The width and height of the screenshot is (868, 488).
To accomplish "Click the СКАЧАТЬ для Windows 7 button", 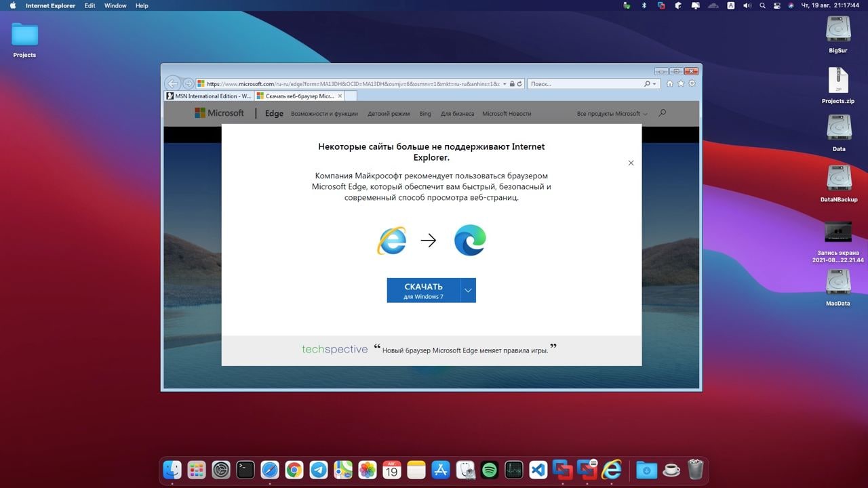I will coord(423,290).
